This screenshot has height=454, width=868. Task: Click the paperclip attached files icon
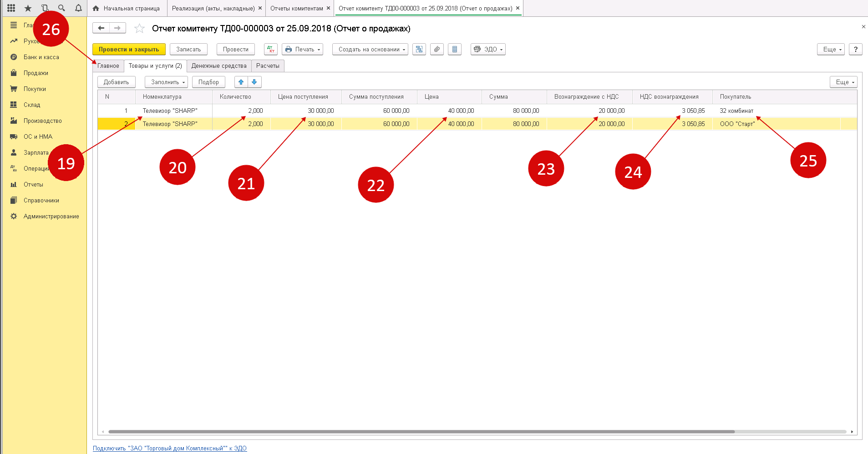[437, 49]
